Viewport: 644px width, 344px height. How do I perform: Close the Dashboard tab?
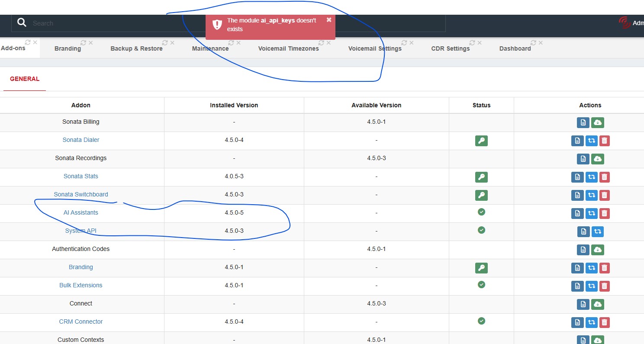pos(541,42)
